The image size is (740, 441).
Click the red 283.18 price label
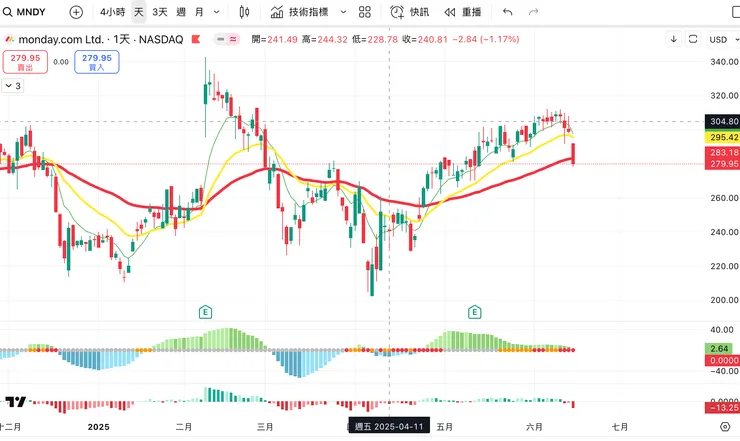(x=723, y=152)
